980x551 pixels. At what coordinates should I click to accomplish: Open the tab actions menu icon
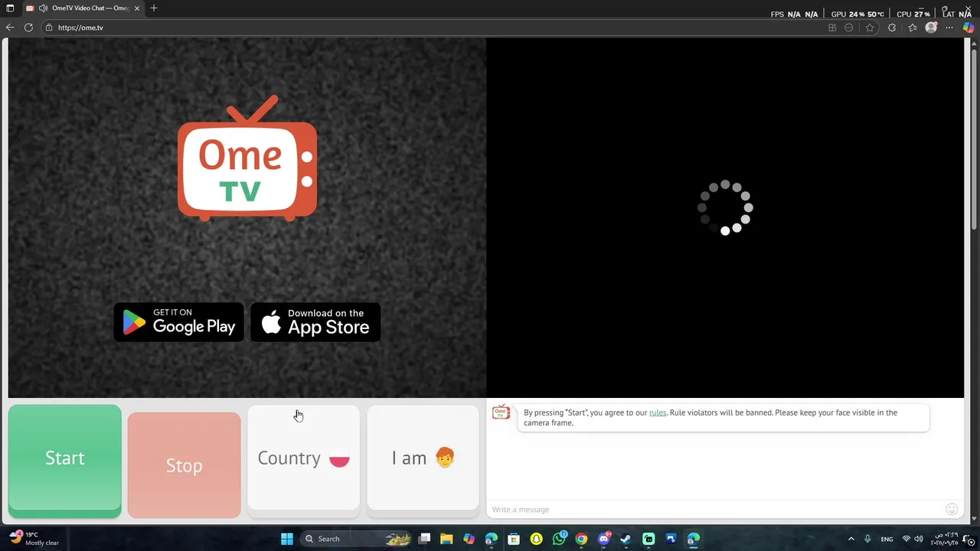point(10,8)
